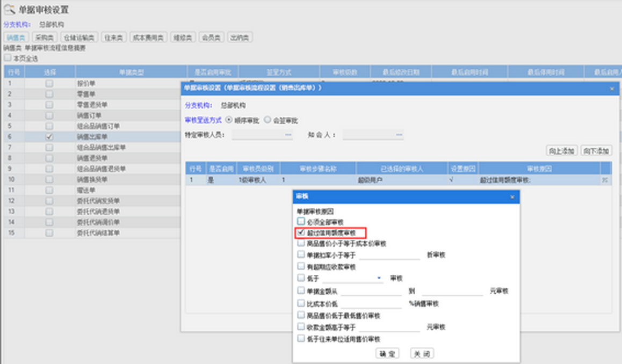Open the 低于 price dropdown arrow
622x364 pixels.
point(379,278)
